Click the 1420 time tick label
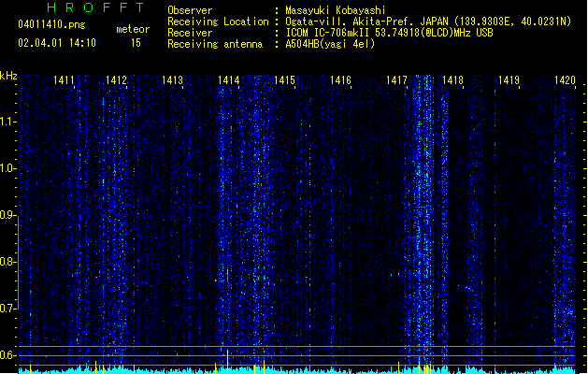588x374 pixels. coord(565,80)
